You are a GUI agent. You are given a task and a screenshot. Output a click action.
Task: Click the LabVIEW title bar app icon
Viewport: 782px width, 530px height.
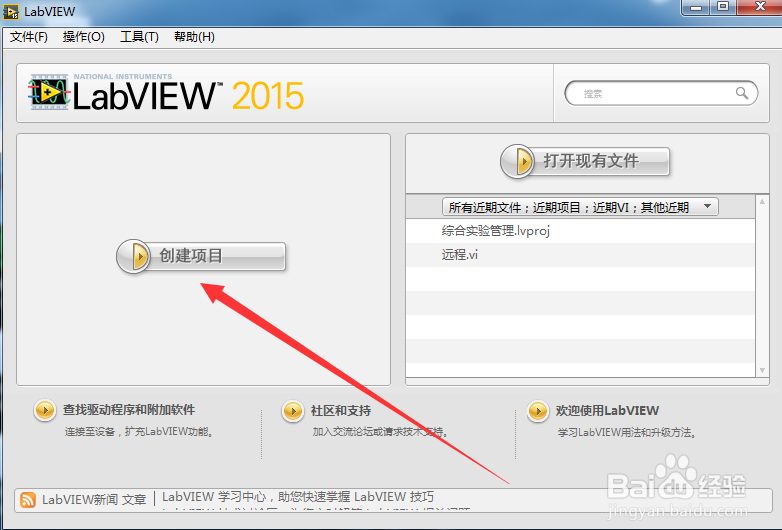tap(10, 11)
